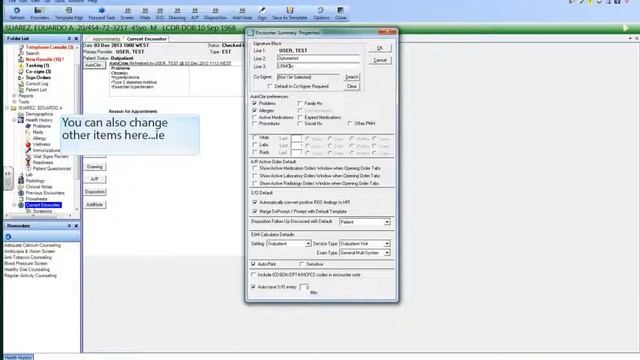
Task: Enable the Procedures AutoCite checkbox
Action: (x=255, y=124)
